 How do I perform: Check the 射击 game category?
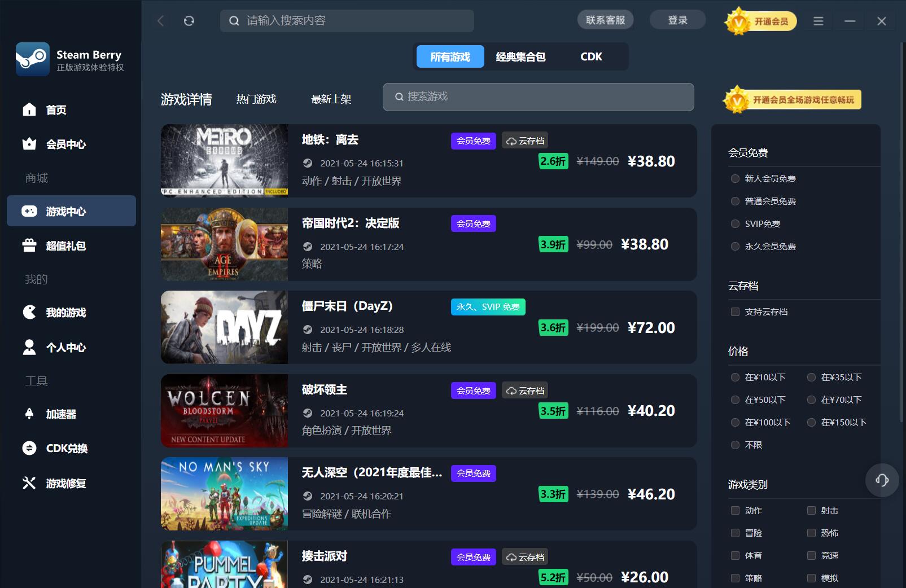(x=811, y=510)
